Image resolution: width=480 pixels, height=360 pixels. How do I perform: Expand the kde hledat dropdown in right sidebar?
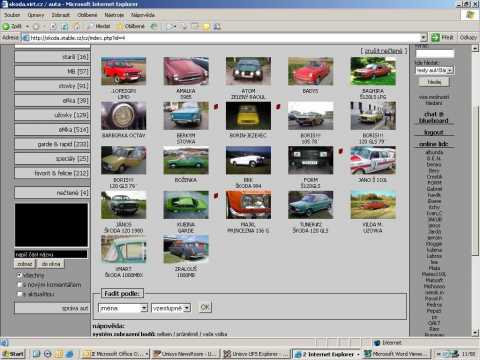click(x=435, y=70)
